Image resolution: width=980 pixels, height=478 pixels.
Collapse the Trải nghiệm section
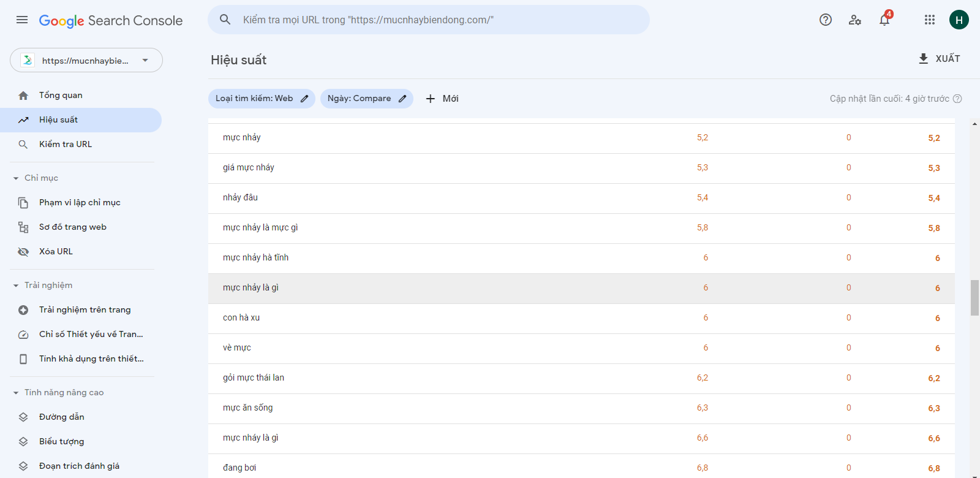(x=16, y=286)
